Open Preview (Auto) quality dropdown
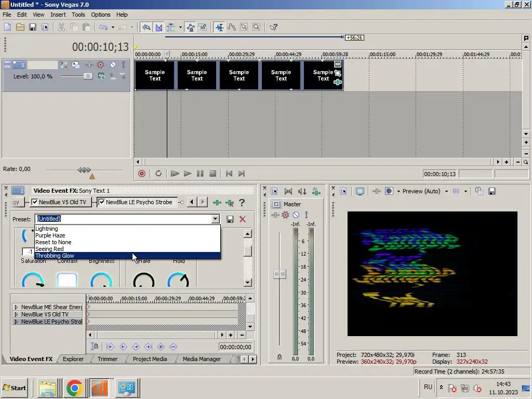The image size is (532, 399). pos(446,191)
